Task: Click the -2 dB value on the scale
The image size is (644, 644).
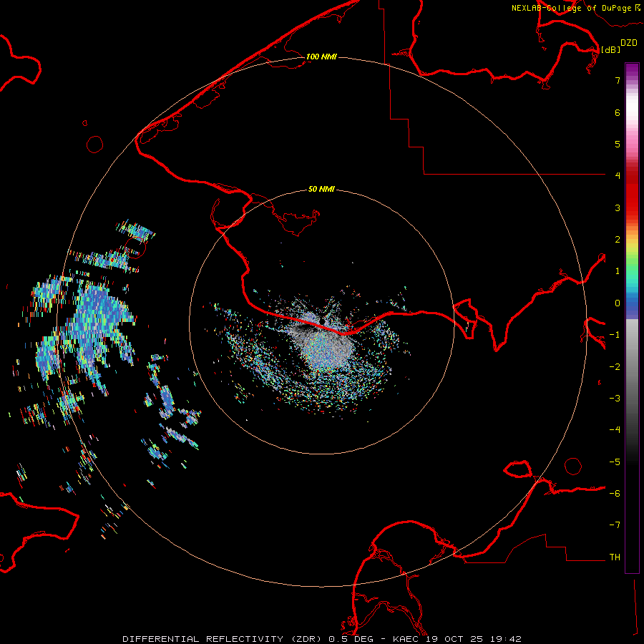Action: click(x=615, y=367)
